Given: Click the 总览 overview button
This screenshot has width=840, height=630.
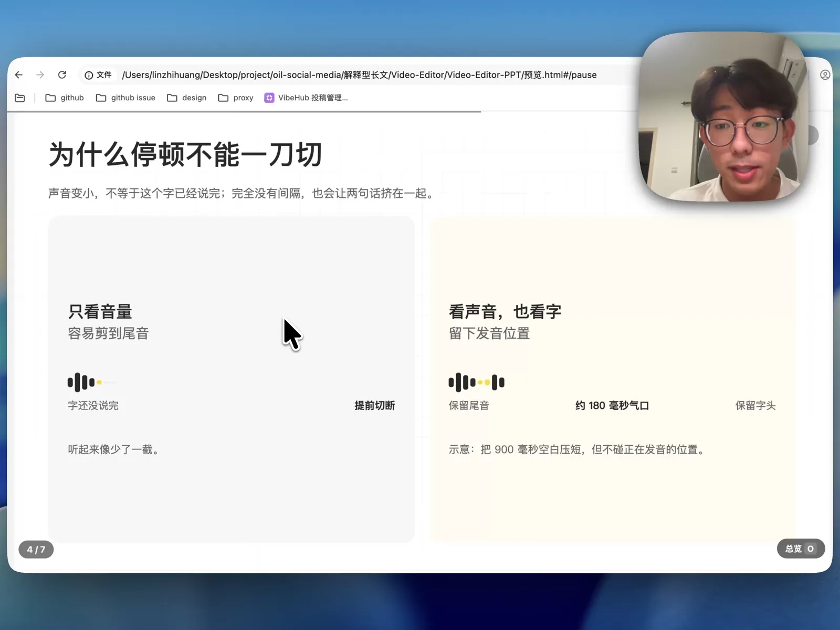Looking at the screenshot, I should (801, 549).
